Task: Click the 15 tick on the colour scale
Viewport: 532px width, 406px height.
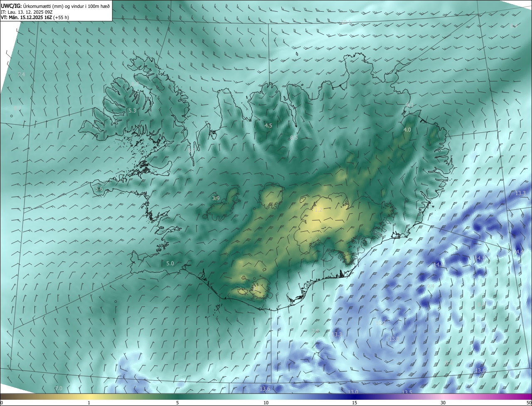Action: (x=355, y=403)
